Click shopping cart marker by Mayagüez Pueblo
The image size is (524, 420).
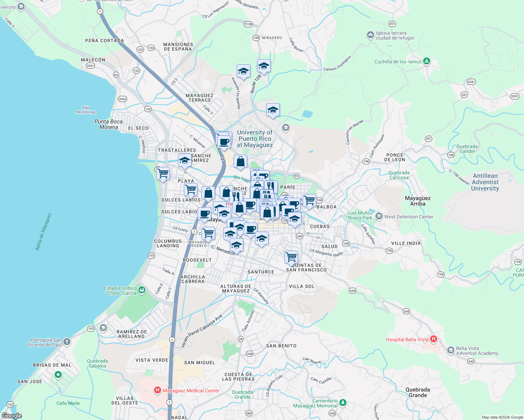point(208,233)
